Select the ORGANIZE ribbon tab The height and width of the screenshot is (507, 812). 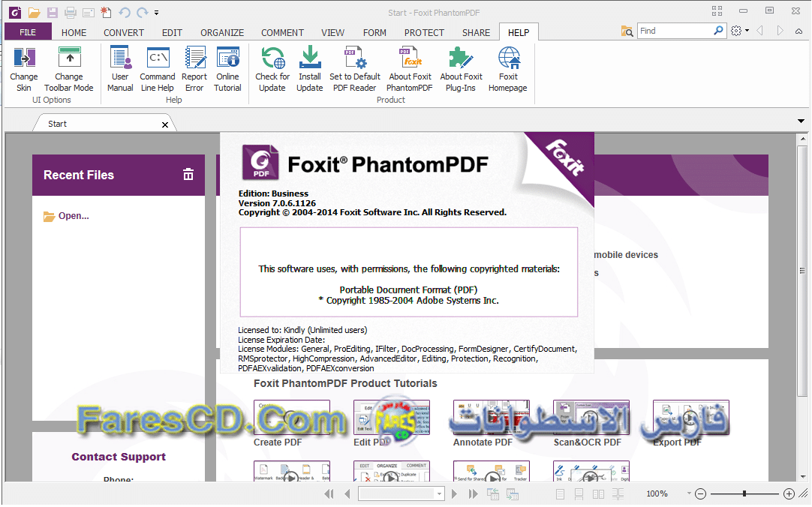222,32
